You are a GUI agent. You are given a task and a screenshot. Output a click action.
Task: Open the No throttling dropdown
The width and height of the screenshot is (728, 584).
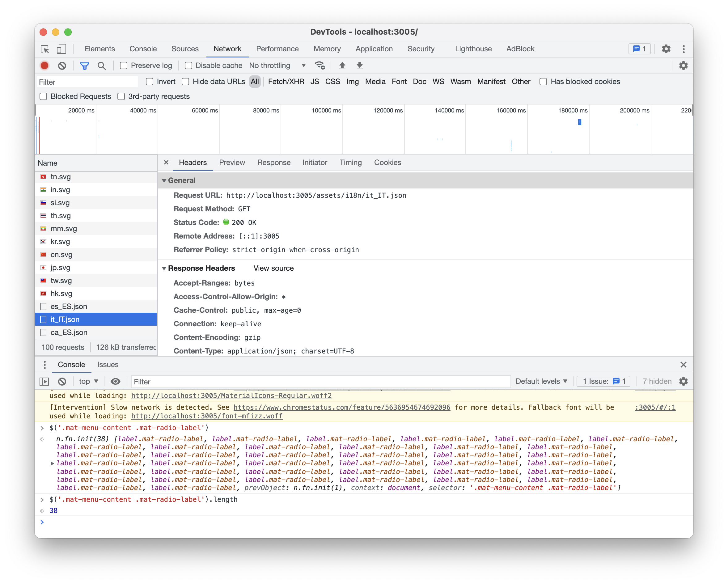click(277, 66)
